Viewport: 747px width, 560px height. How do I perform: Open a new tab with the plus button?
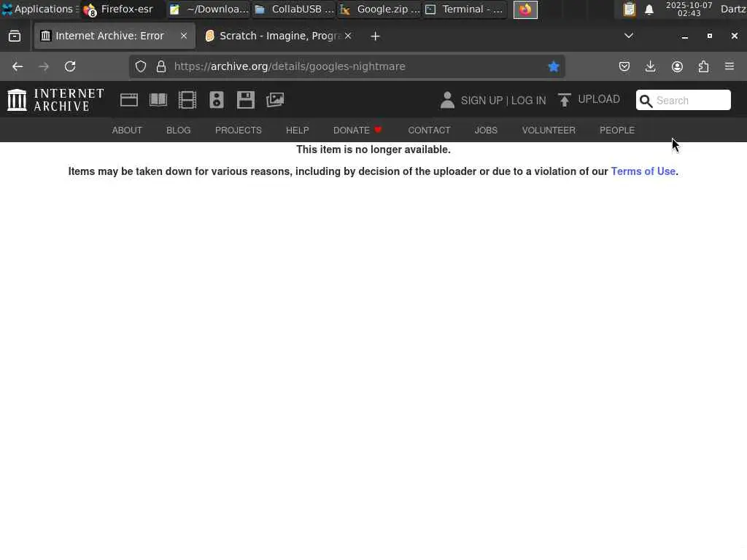(x=376, y=36)
